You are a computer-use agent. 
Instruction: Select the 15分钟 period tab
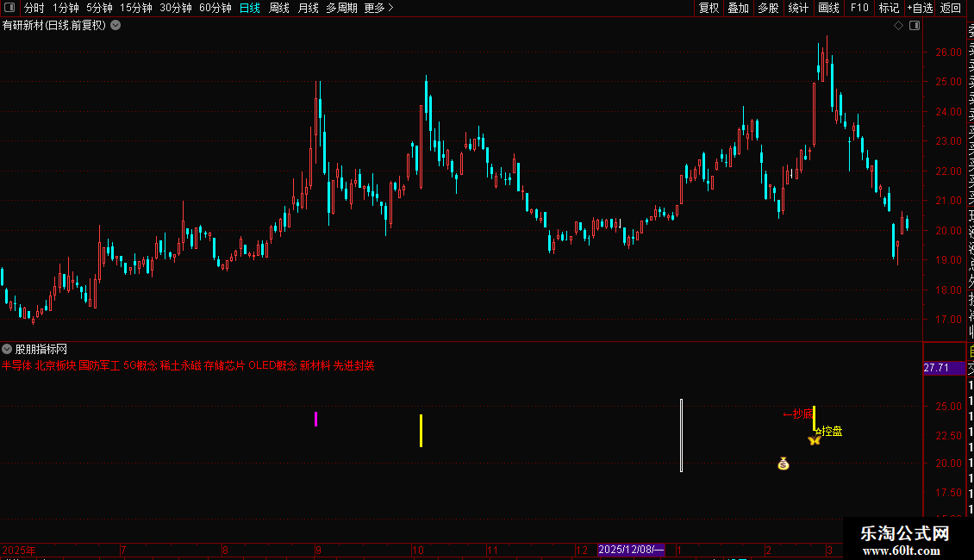pos(136,8)
